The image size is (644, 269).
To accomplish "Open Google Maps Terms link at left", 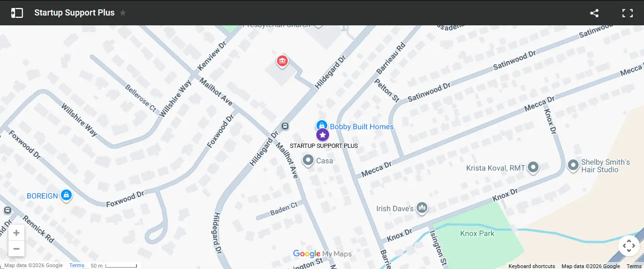I will [x=77, y=265].
